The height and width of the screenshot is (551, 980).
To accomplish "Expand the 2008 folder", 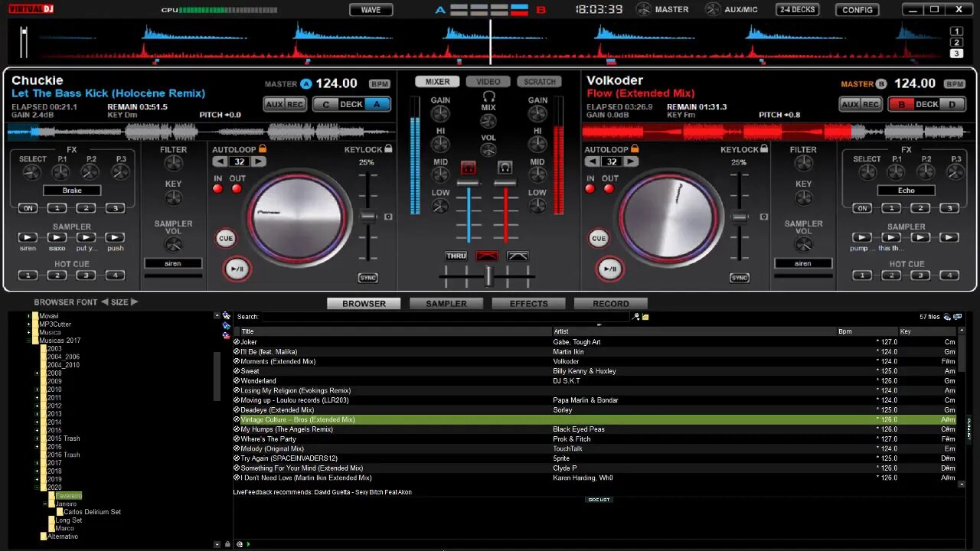I will 37,373.
